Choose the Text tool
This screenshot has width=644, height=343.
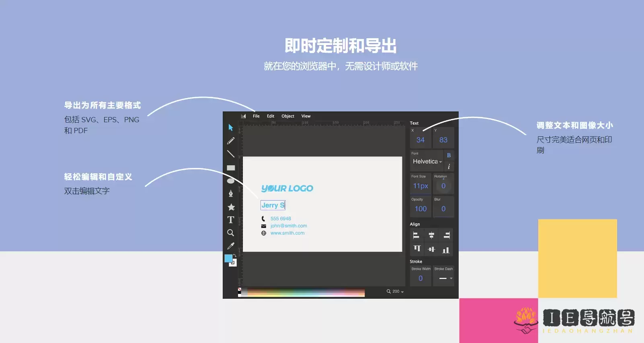tap(231, 220)
